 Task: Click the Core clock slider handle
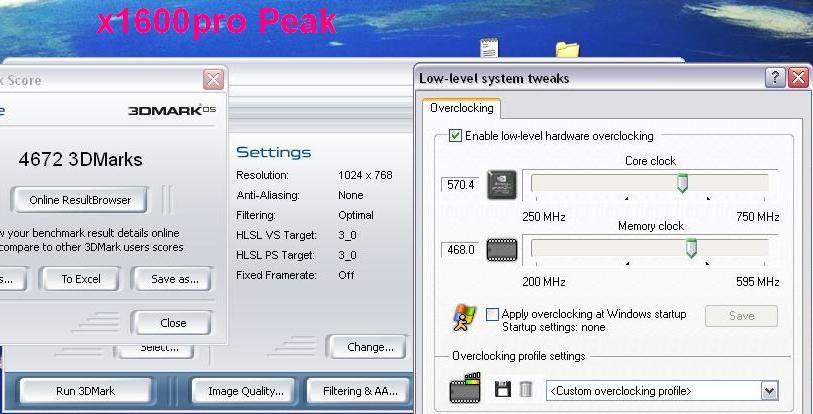click(x=682, y=184)
